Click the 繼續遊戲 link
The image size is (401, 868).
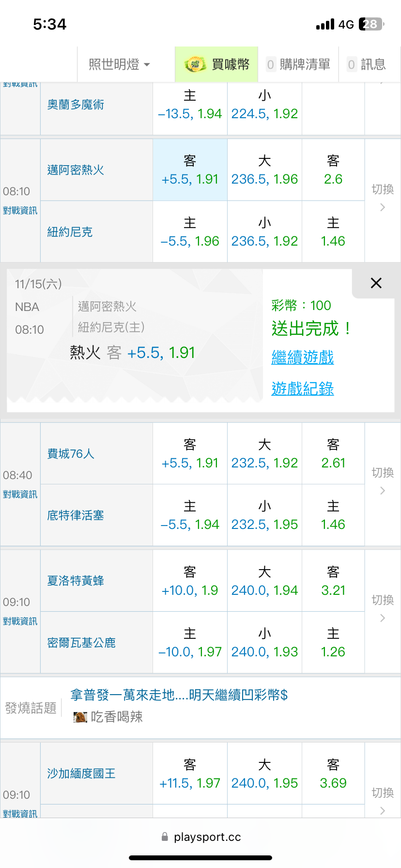tap(303, 357)
